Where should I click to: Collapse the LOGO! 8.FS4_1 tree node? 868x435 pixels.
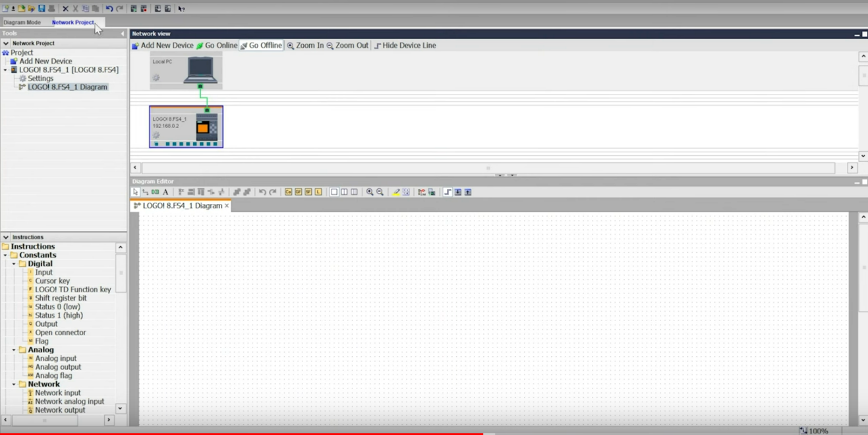tap(5, 70)
